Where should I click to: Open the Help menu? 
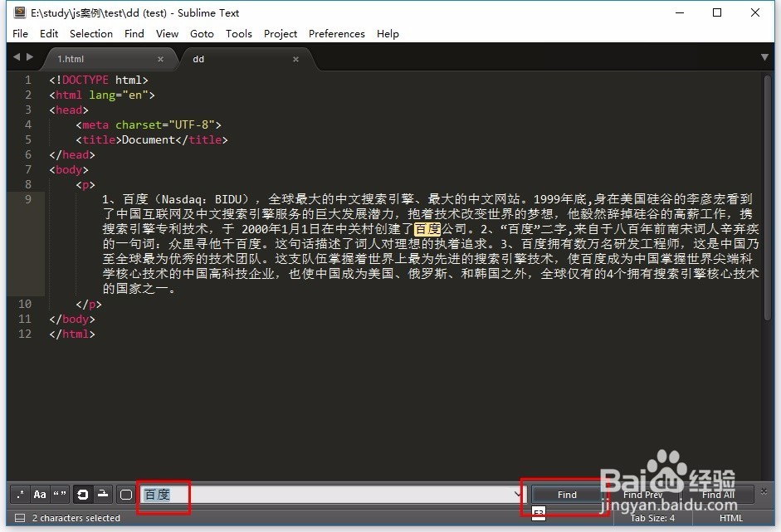pyautogui.click(x=388, y=33)
